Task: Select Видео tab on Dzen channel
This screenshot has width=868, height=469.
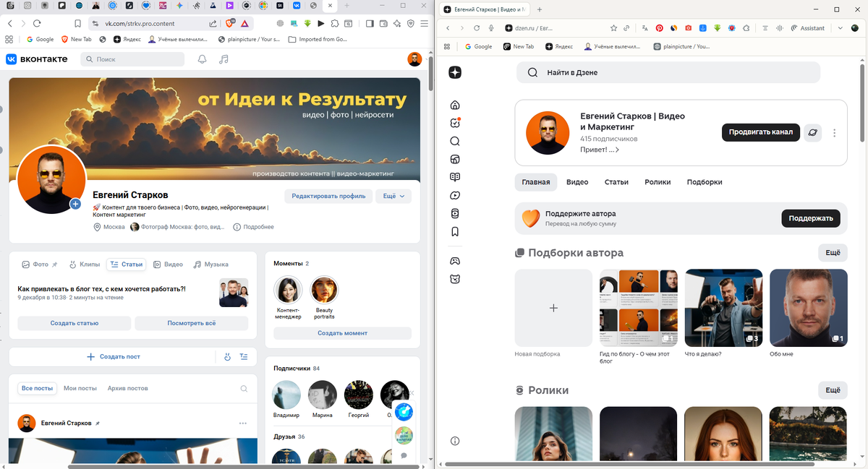Action: (577, 182)
